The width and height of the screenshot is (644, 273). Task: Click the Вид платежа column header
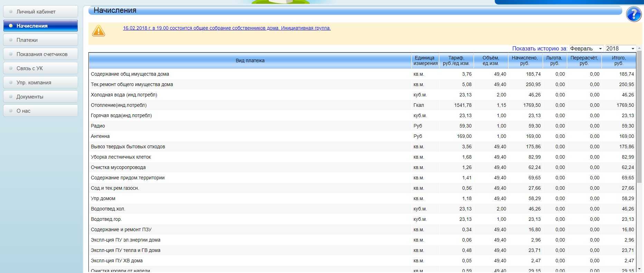point(250,61)
